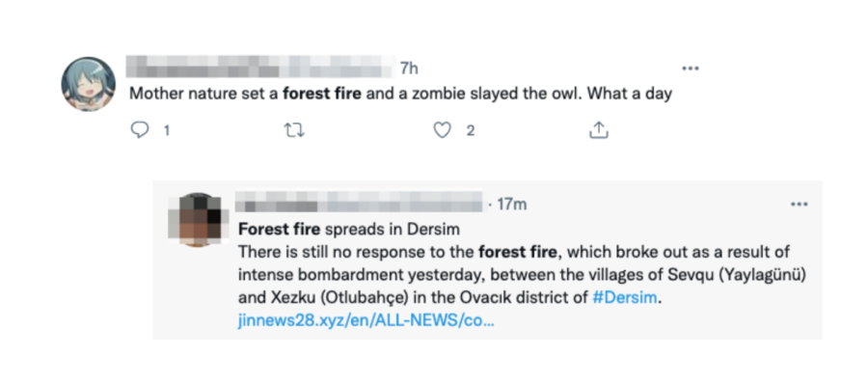The height and width of the screenshot is (385, 868).
Task: Open more options on the 7h tweet
Action: point(691,69)
